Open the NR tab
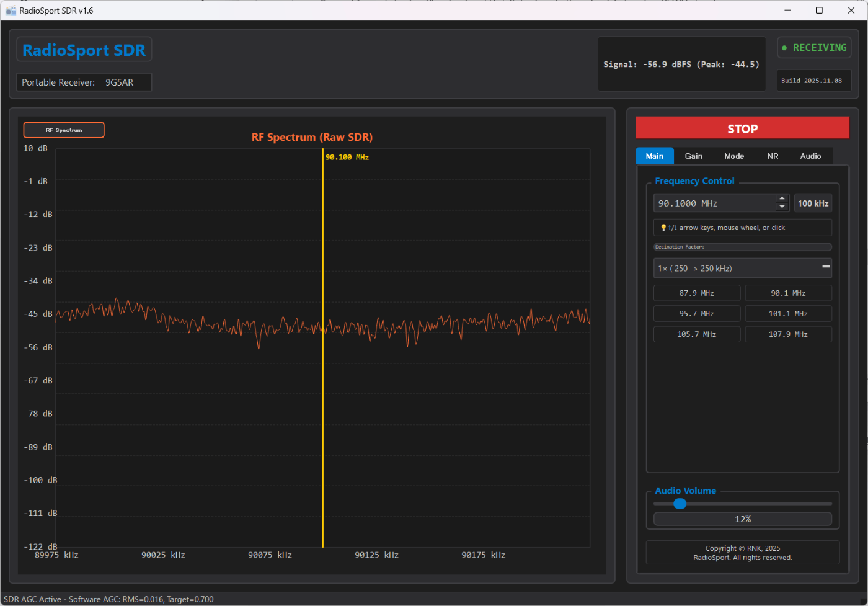 [773, 156]
